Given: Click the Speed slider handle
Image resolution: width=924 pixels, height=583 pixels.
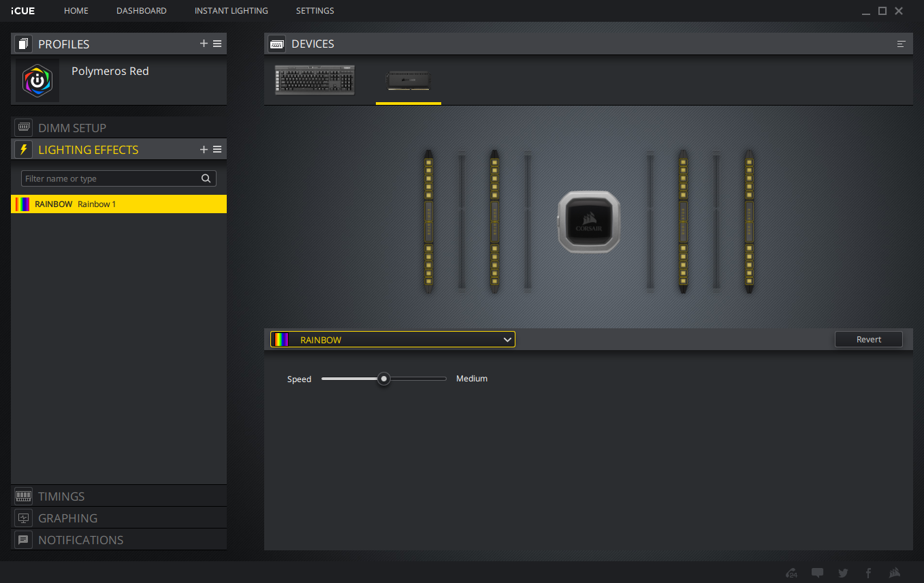Looking at the screenshot, I should coord(384,379).
